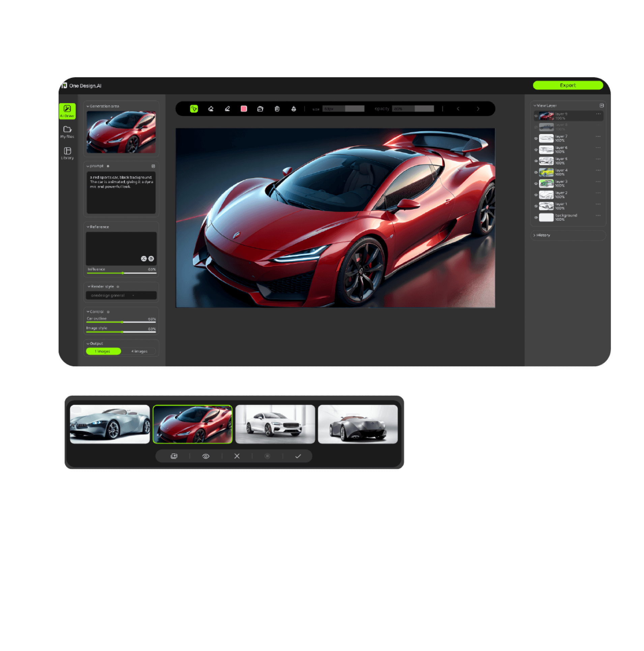Hide layer 4 with its eye icon
Image resolution: width=644 pixels, height=651 pixels.
[536, 173]
